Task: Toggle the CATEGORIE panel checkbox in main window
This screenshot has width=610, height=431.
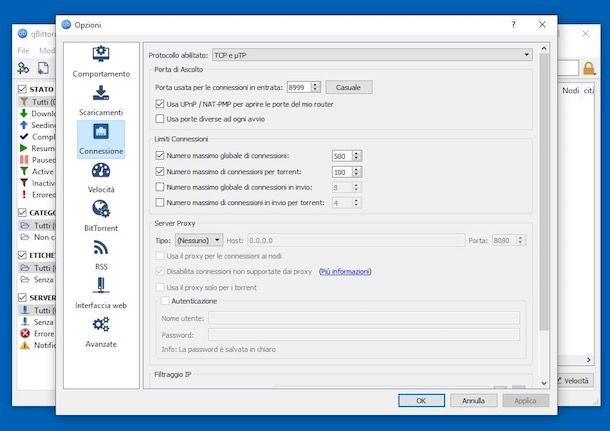Action: pyautogui.click(x=23, y=212)
